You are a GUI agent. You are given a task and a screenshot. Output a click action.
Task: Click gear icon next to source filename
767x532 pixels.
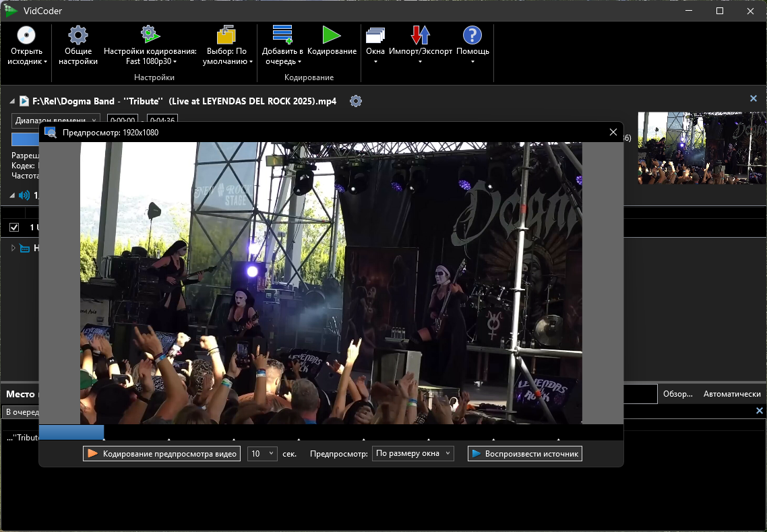click(x=356, y=101)
